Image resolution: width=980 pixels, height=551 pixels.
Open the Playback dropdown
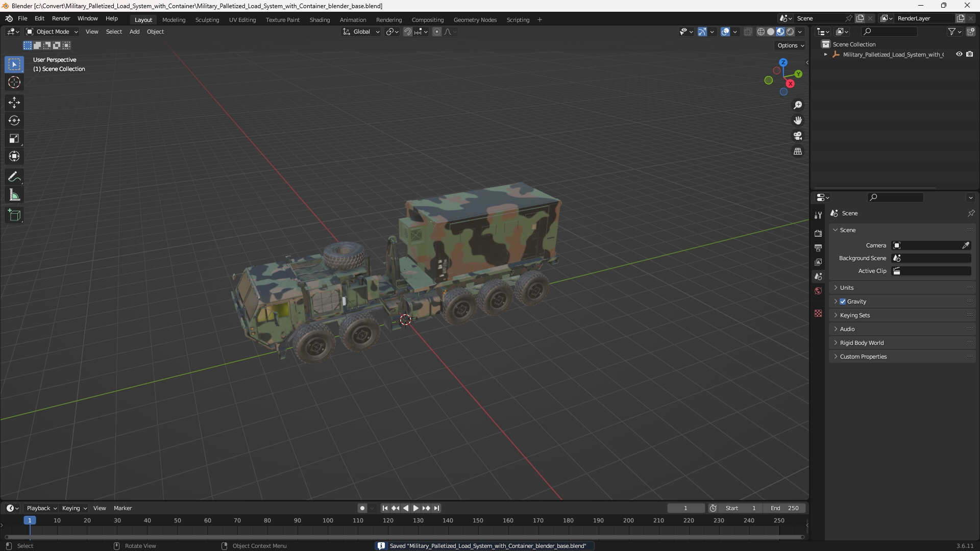click(41, 508)
